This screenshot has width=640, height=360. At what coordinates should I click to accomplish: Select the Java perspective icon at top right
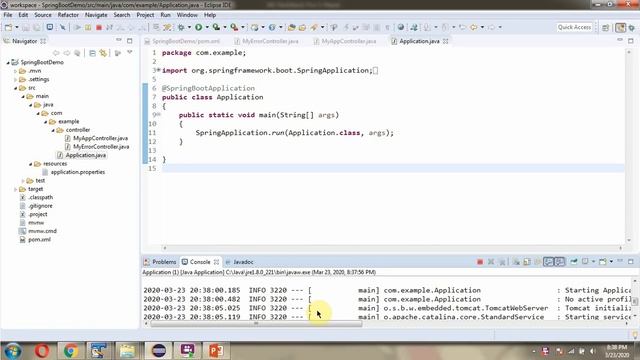[x=620, y=27]
